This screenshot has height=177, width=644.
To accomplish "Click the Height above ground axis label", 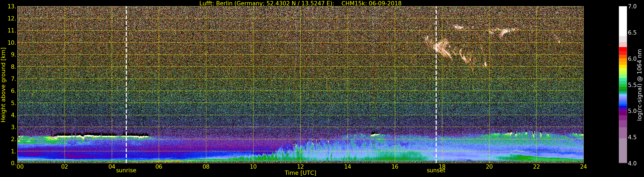I will (3, 85).
